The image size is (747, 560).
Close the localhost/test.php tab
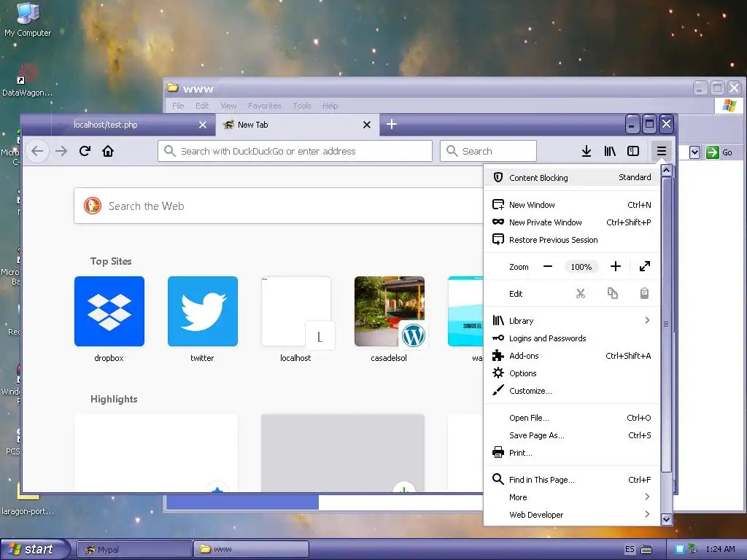[x=203, y=125]
